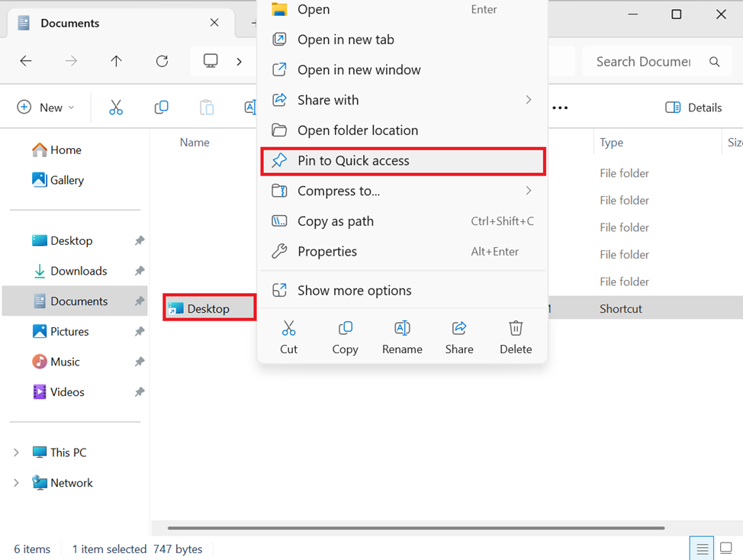Viewport: 743px width, 560px height.
Task: Click the search magnifier icon
Action: tap(715, 62)
